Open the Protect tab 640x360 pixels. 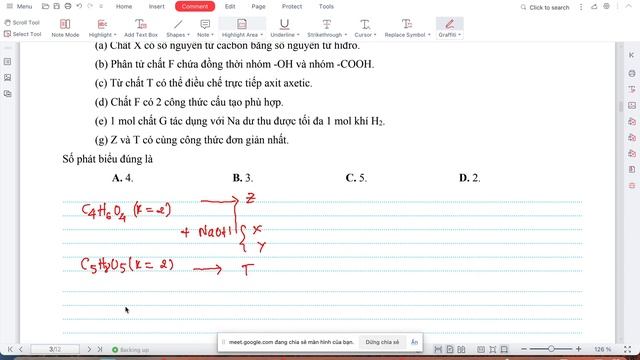pos(292,7)
